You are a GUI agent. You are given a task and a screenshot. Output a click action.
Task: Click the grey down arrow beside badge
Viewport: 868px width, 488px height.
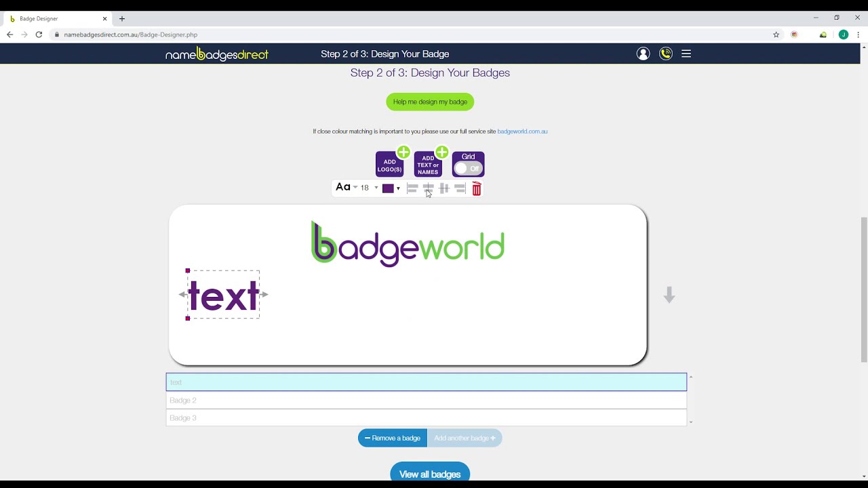point(669,295)
